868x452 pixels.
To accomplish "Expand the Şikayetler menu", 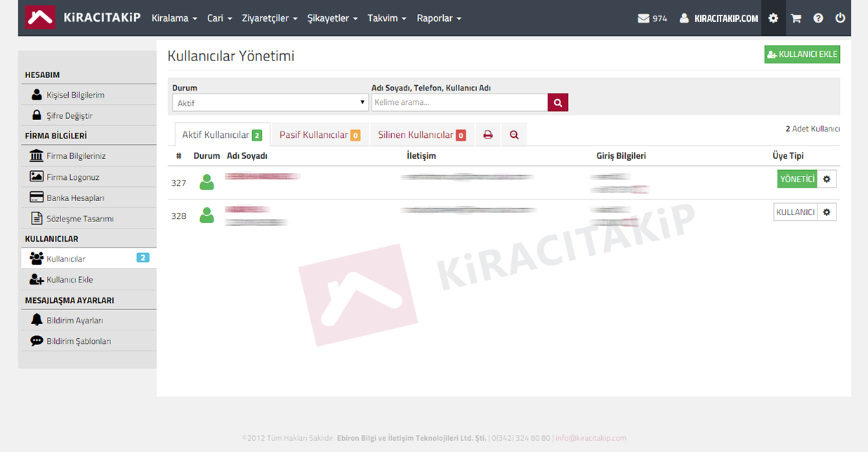I will click(333, 18).
